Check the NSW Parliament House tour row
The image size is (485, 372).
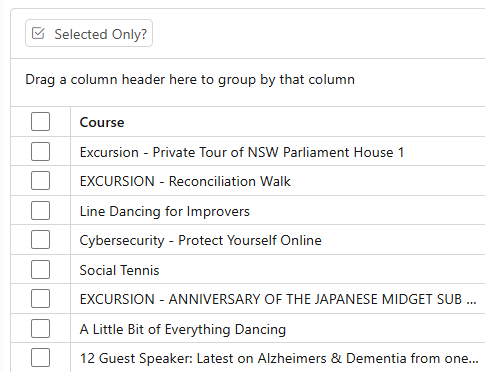40,152
